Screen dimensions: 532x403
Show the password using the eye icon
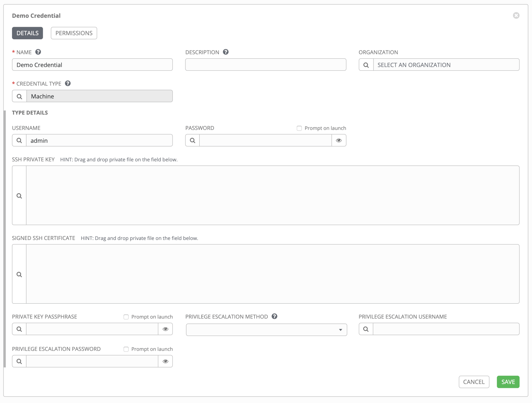(x=339, y=140)
